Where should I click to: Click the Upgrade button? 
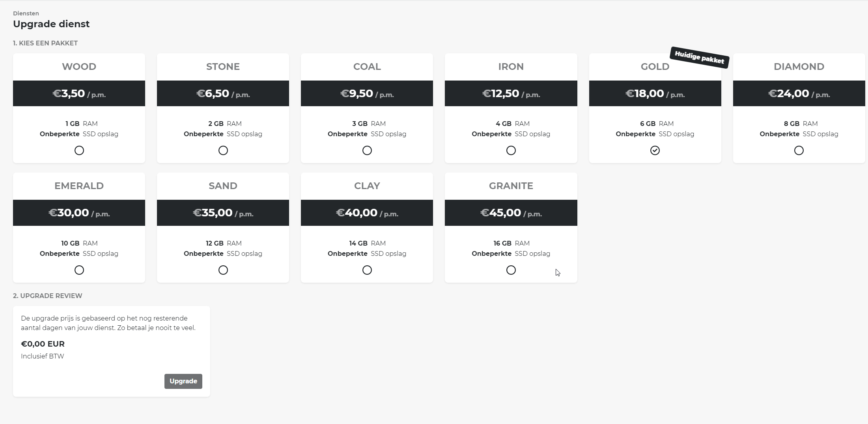tap(183, 381)
